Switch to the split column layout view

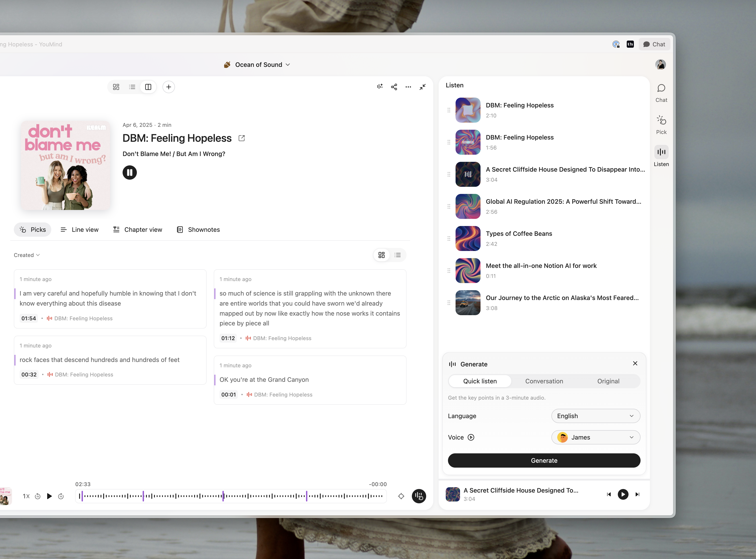(148, 87)
